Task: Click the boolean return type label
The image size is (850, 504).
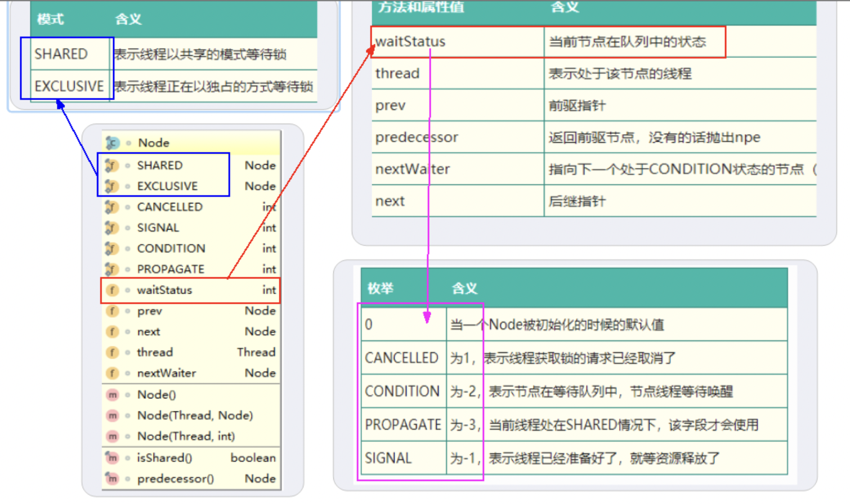Action: pyautogui.click(x=253, y=458)
